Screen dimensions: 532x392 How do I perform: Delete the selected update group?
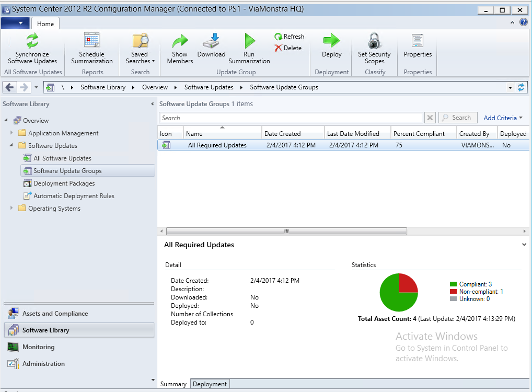click(288, 48)
